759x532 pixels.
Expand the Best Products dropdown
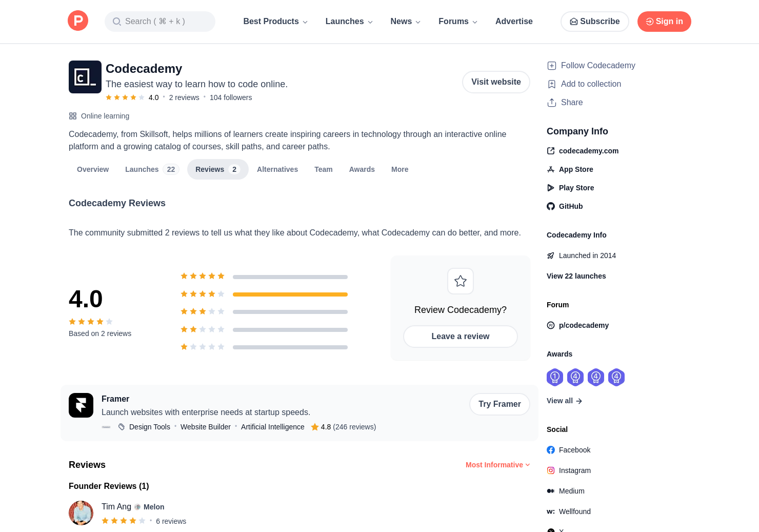[275, 22]
